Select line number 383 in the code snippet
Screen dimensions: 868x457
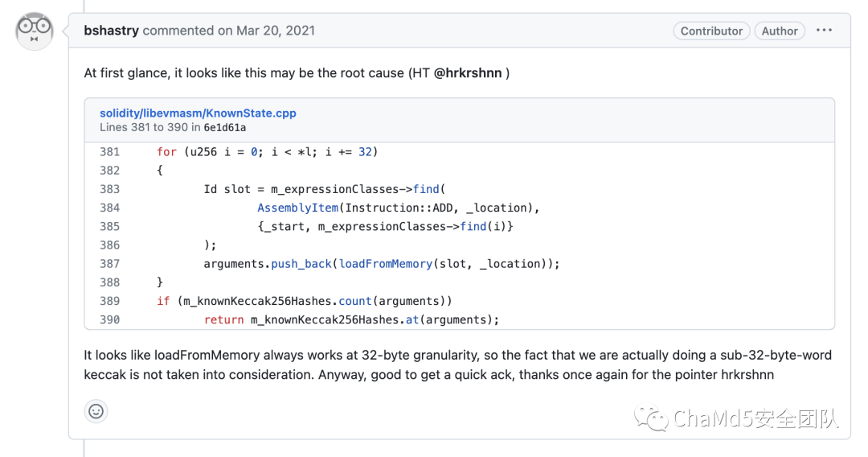pyautogui.click(x=109, y=189)
